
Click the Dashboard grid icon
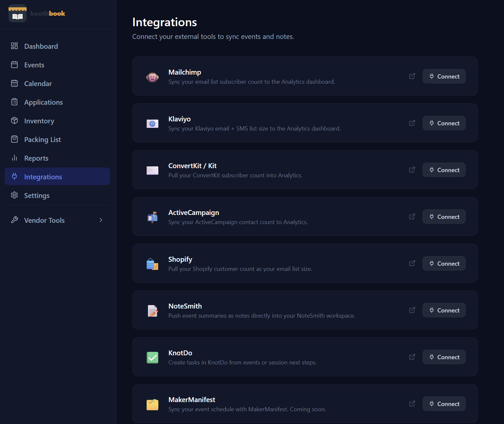[x=14, y=46]
